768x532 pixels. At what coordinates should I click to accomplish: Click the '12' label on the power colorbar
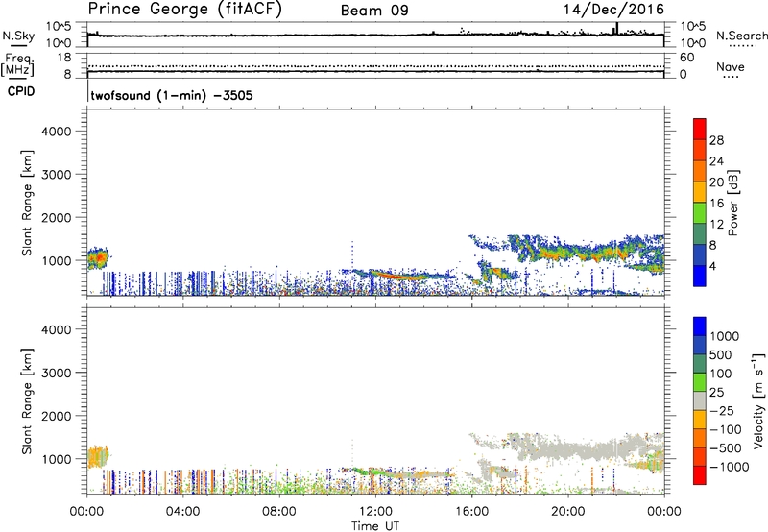click(716, 225)
